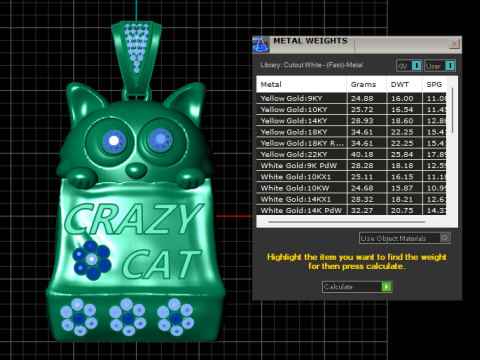This screenshot has width=480, height=360.
Task: Select the Yellow Gold:9KY row
Action: (x=351, y=98)
